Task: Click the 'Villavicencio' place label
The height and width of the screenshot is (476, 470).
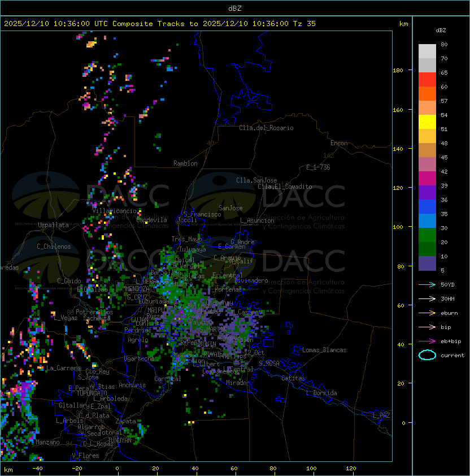Action: point(114,211)
